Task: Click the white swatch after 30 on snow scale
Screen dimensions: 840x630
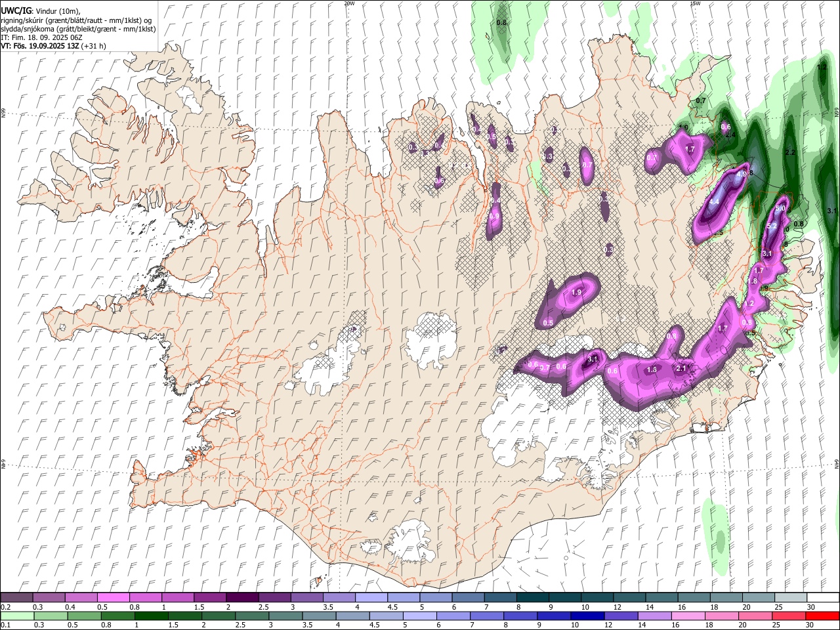Action: tap(824, 597)
